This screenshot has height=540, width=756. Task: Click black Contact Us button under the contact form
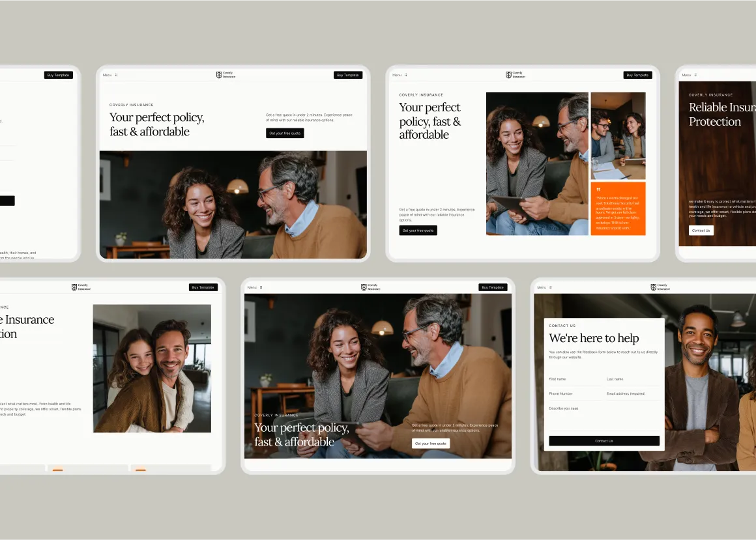point(604,441)
